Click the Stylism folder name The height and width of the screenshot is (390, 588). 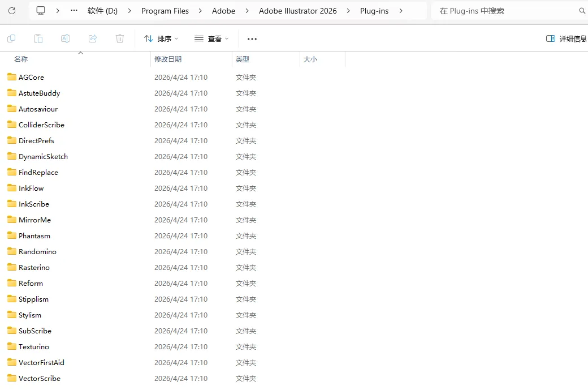(x=30, y=315)
